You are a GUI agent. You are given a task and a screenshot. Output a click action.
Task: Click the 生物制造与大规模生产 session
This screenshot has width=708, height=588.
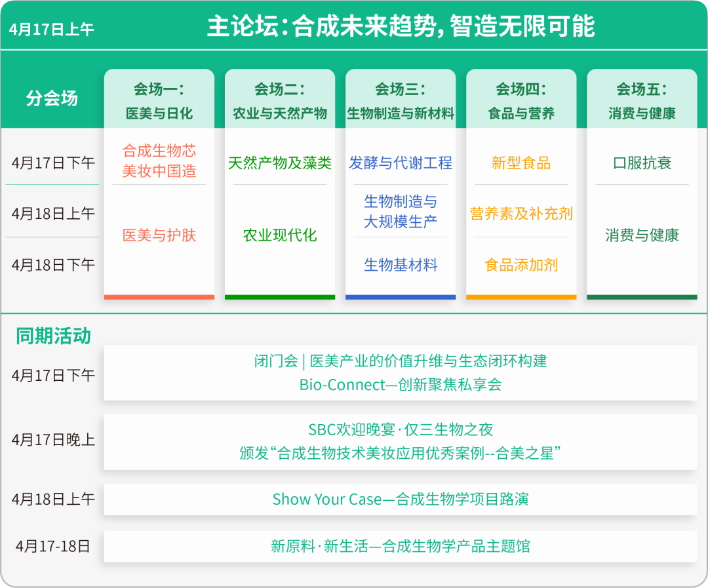click(x=401, y=212)
